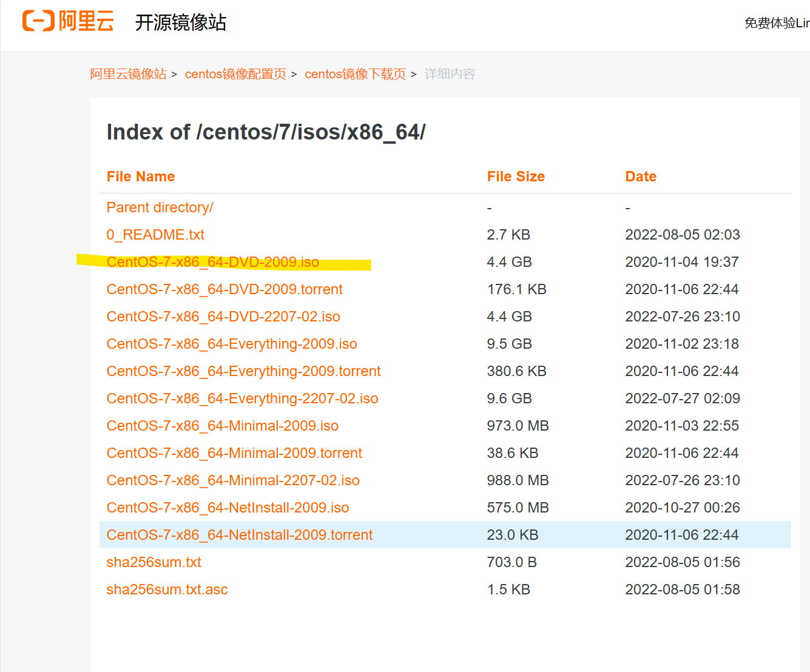Open Parent directory/ link
810x672 pixels.
(160, 207)
